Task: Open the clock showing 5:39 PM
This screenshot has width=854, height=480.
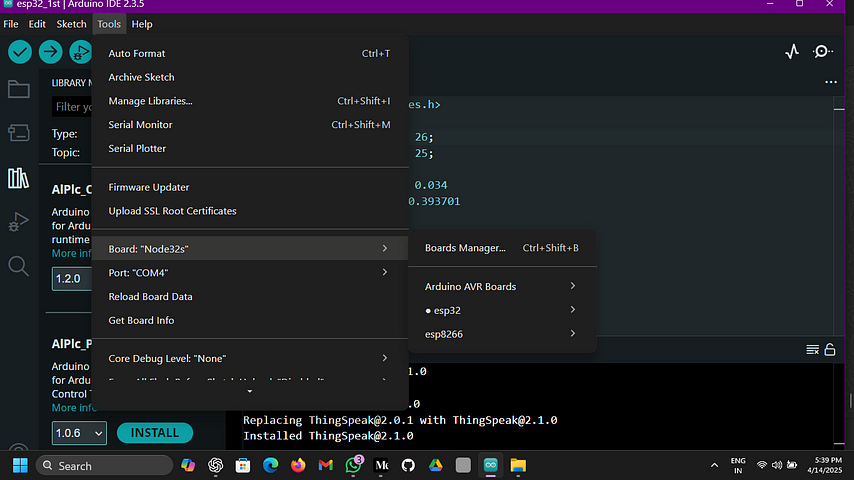Action: tap(825, 465)
